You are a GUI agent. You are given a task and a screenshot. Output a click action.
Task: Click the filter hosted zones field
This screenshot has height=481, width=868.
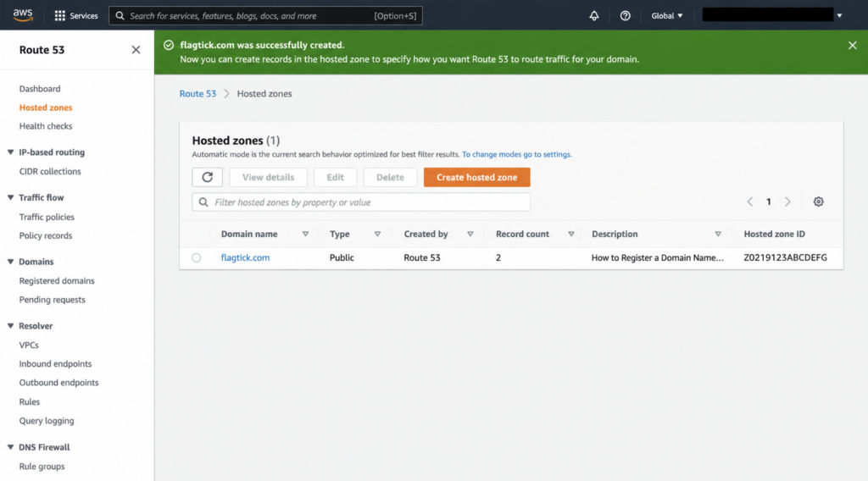[361, 202]
